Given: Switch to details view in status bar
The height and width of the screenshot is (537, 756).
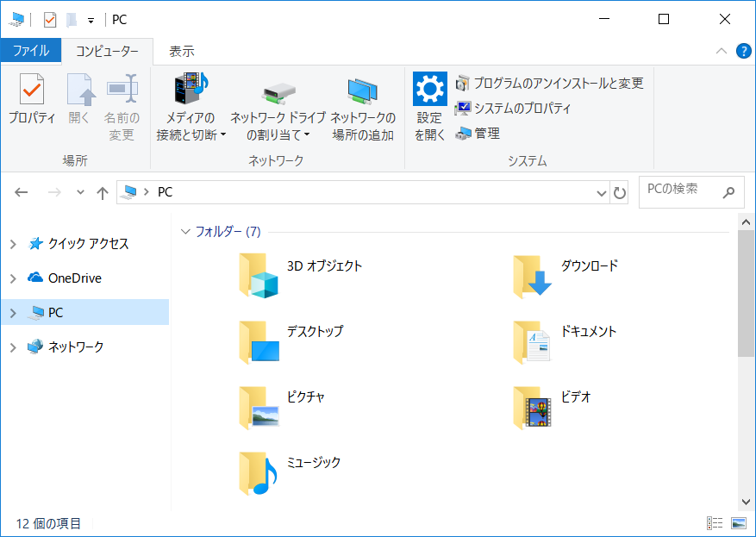Looking at the screenshot, I should point(715,523).
